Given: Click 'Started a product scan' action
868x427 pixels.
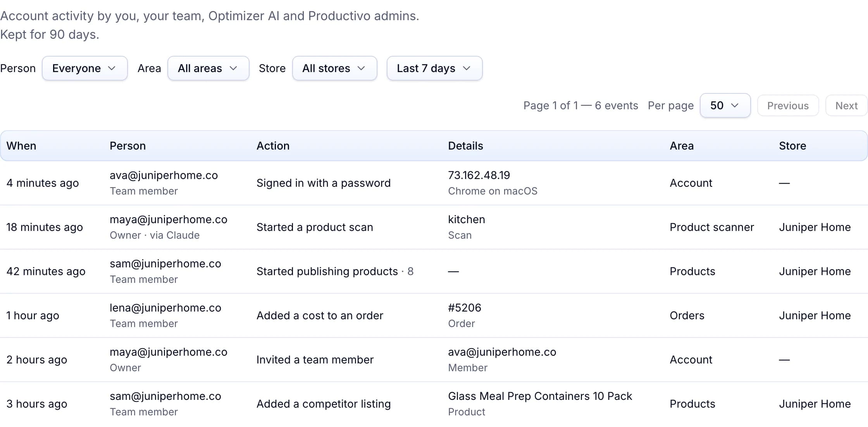Looking at the screenshot, I should pos(315,227).
